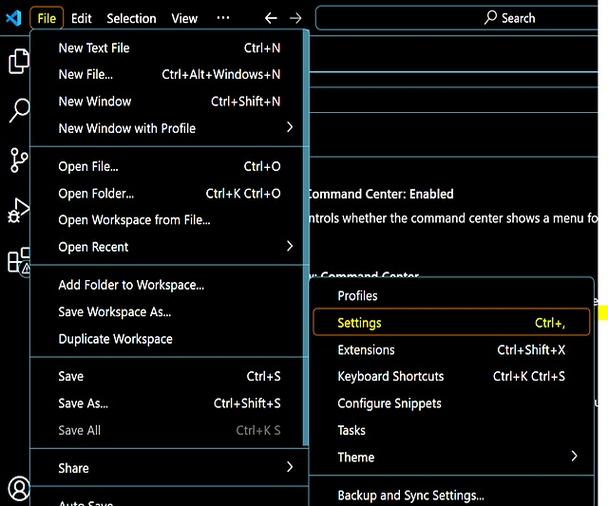Select Configure Snippets entry
Image resolution: width=608 pixels, height=506 pixels.
(x=451, y=404)
